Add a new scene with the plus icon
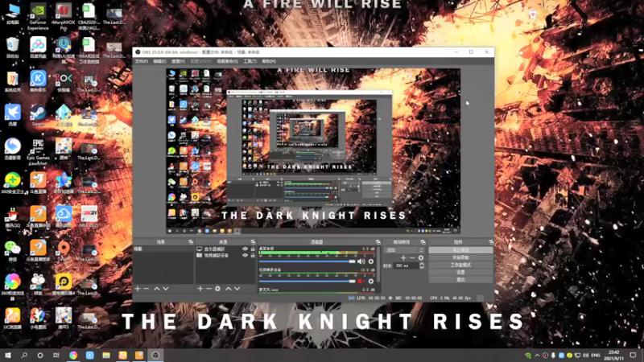This screenshot has width=644, height=362. tap(138, 289)
